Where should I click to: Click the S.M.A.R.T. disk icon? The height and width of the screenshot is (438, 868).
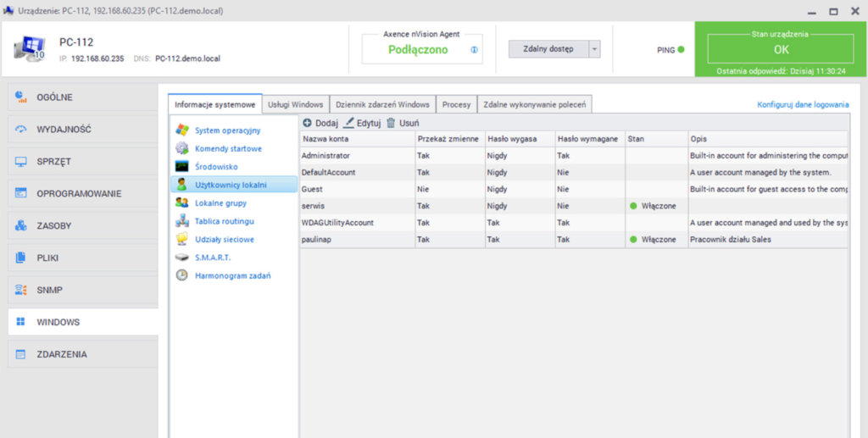tap(181, 258)
